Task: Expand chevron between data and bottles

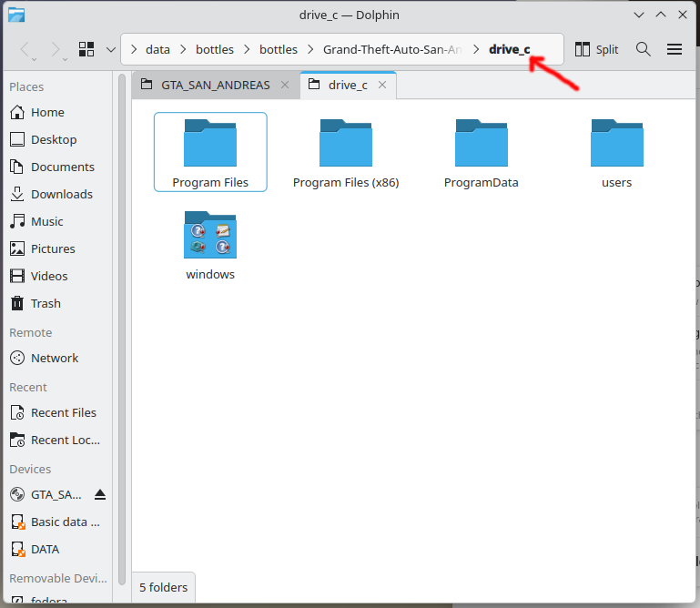Action: [x=183, y=49]
